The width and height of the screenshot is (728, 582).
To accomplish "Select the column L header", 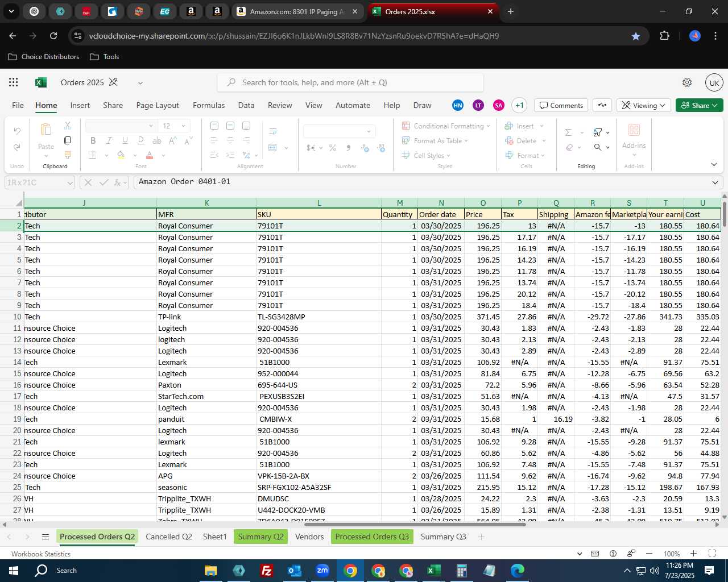I will [x=318, y=203].
